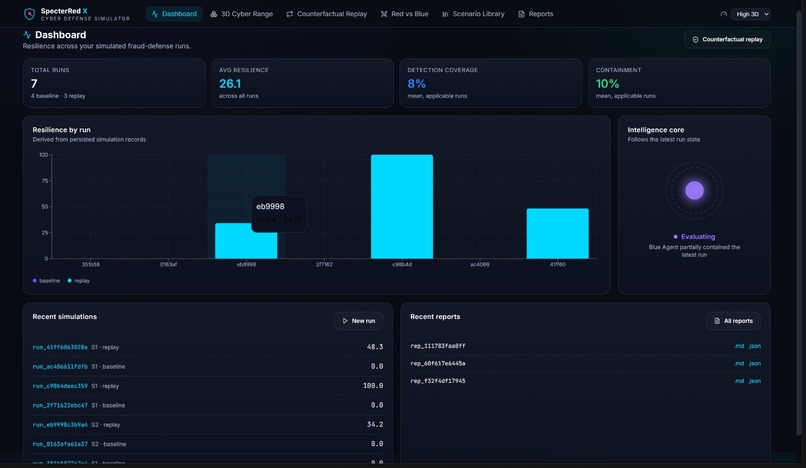Open run_2f71622ebc47 simulation link
Image resolution: width=806 pixels, height=468 pixels.
[x=60, y=405]
